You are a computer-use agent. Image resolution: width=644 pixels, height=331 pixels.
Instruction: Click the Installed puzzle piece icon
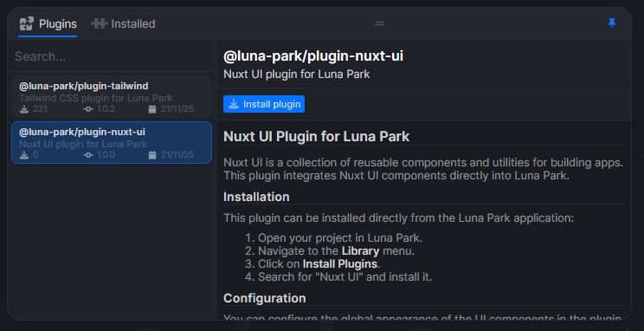coord(99,23)
